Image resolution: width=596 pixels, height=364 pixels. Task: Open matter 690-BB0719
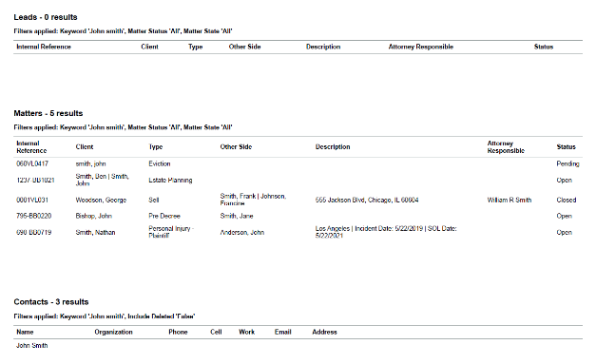[x=34, y=232]
